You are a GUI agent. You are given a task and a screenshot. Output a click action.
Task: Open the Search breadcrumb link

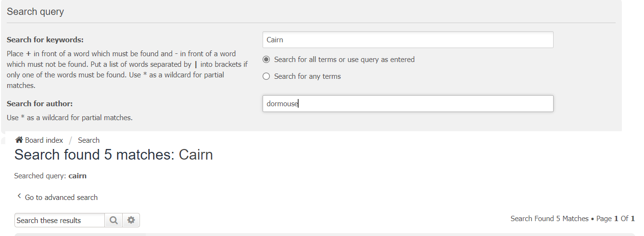pyautogui.click(x=88, y=140)
